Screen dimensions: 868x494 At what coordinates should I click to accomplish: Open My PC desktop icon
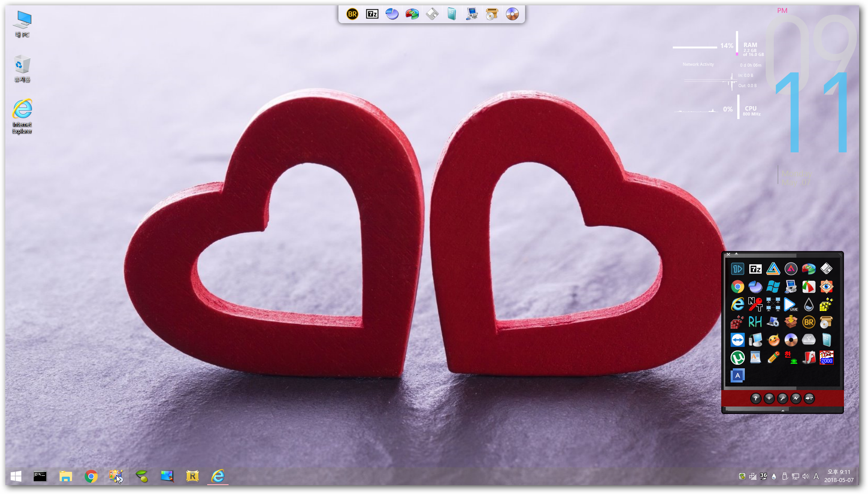[x=22, y=24]
